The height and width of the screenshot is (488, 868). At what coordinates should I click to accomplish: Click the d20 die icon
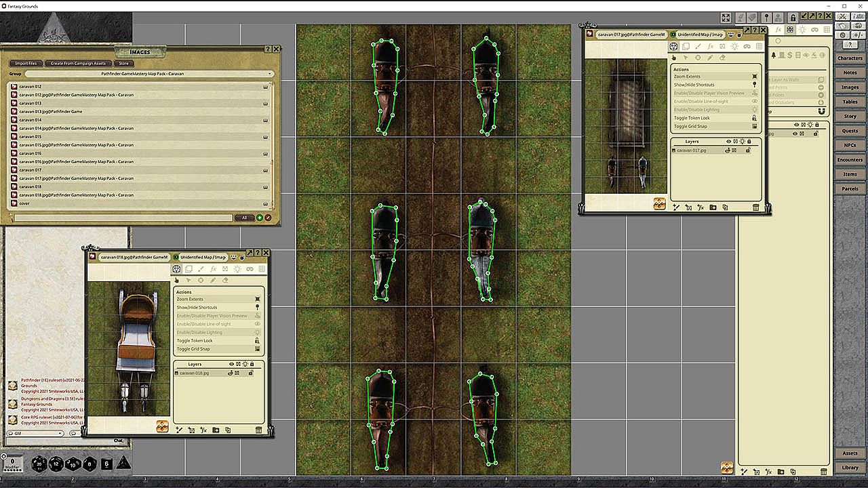(39, 464)
